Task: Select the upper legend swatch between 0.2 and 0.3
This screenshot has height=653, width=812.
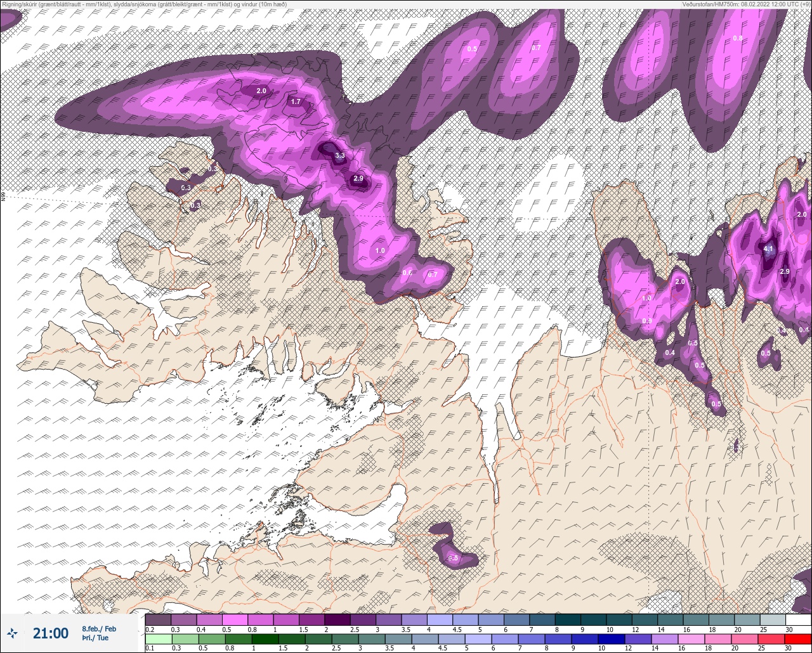Action: click(158, 619)
